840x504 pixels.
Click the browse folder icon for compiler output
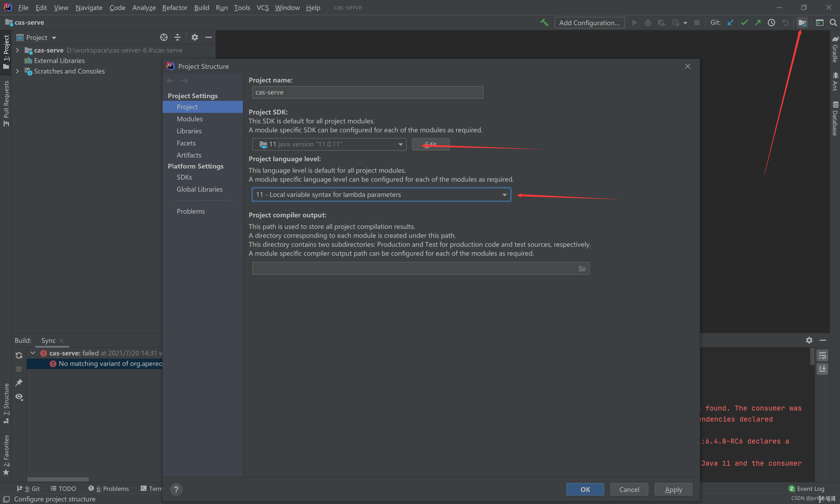coord(582,269)
